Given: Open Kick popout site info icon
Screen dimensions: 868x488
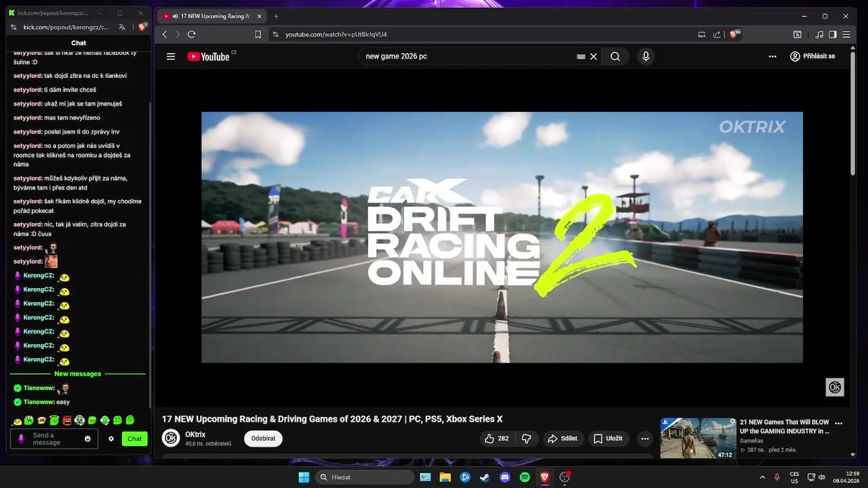Looking at the screenshot, I should [14, 27].
